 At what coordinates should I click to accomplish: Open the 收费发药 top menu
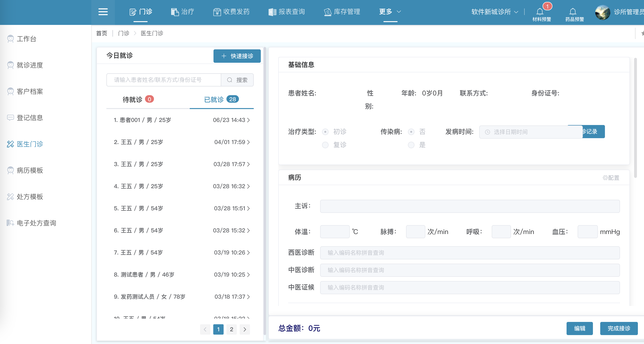(231, 12)
